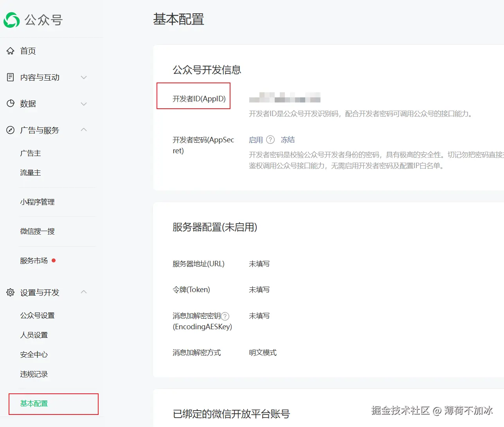Viewport: 504px width, 427px height.
Task: Click the 启用 link for AppSecret
Action: tap(256, 140)
